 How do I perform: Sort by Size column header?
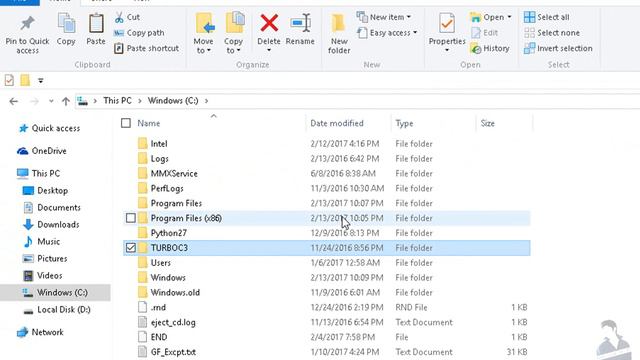point(487,123)
